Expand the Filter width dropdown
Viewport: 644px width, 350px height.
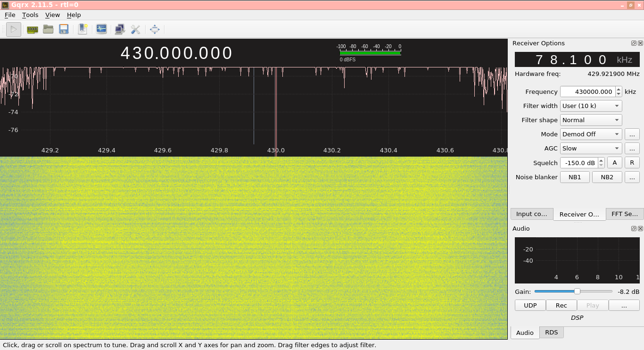pyautogui.click(x=591, y=106)
